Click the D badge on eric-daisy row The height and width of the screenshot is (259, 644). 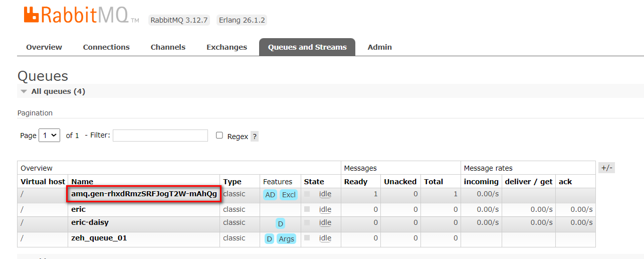click(x=280, y=223)
